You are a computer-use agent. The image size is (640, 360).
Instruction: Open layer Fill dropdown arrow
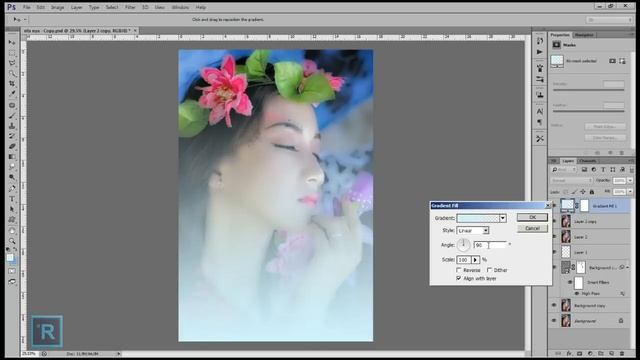630,191
